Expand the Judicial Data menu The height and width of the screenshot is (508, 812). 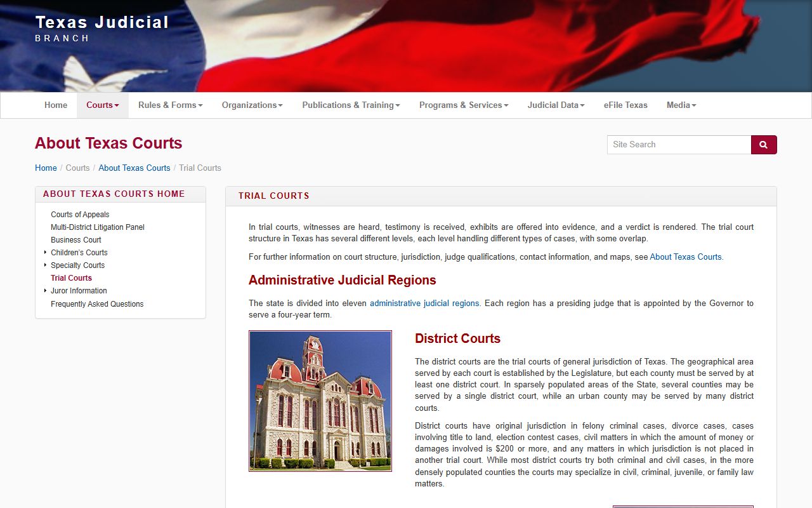tap(556, 105)
